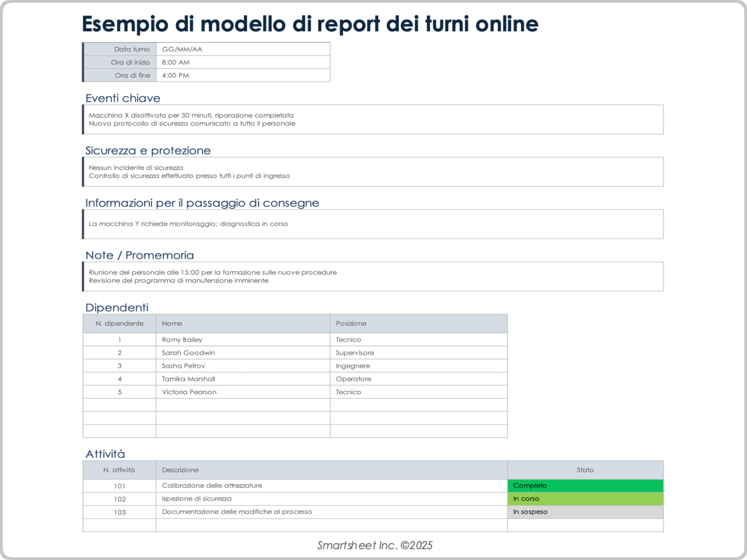Image resolution: width=747 pixels, height=560 pixels.
Task: Click an empty employee name row
Action: point(242,405)
